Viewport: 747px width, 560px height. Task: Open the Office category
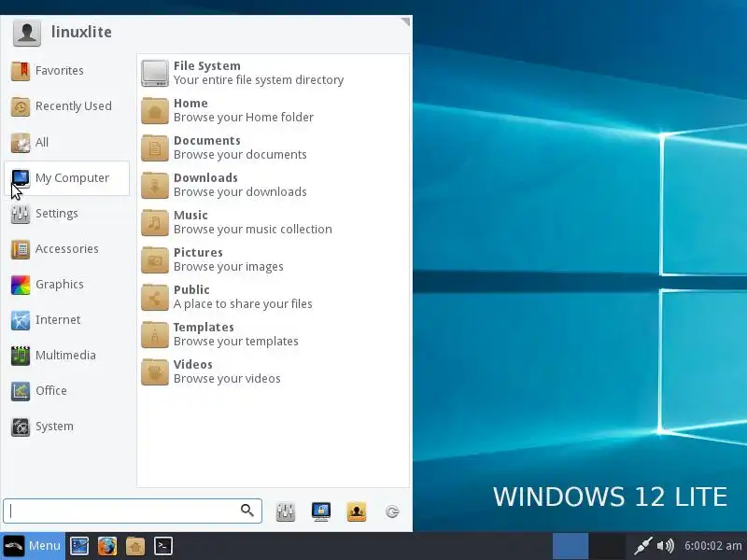click(66, 390)
